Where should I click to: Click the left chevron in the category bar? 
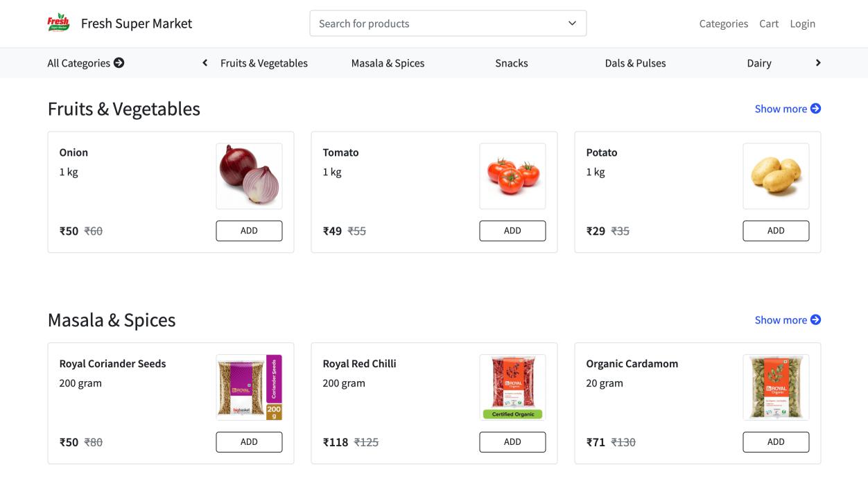[205, 62]
